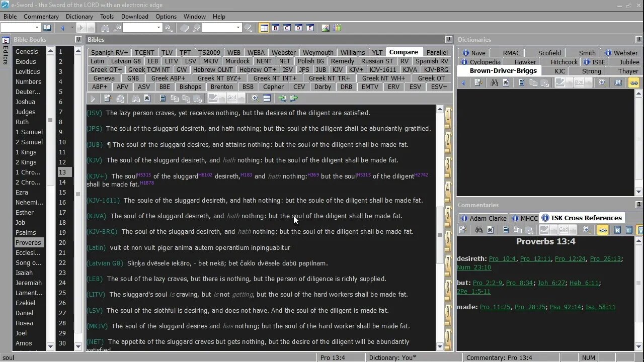Image resolution: width=644 pixels, height=362 pixels.
Task: Click the binoculars search icon in main toolbar
Action: tap(105, 28)
